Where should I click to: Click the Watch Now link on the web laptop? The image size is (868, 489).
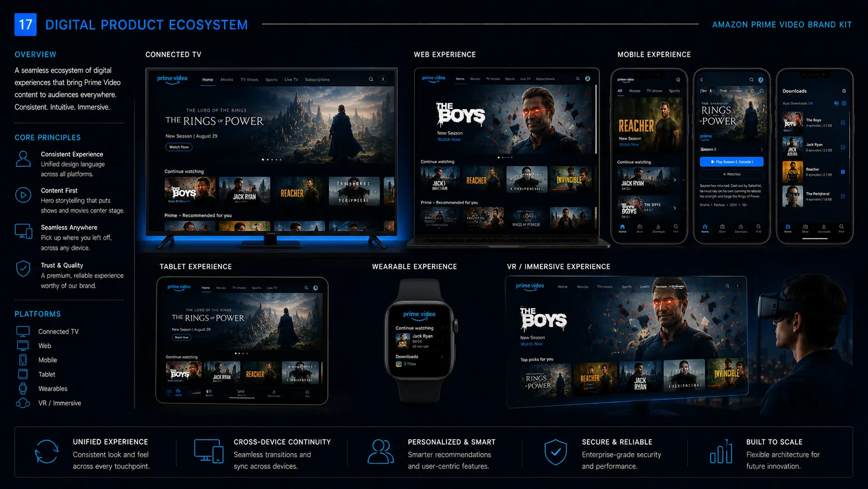pyautogui.click(x=449, y=140)
